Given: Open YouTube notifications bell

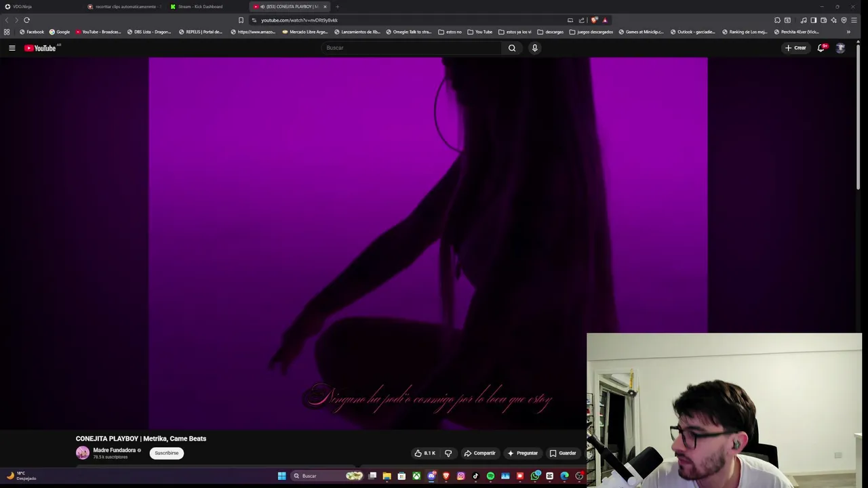Looking at the screenshot, I should (x=821, y=48).
